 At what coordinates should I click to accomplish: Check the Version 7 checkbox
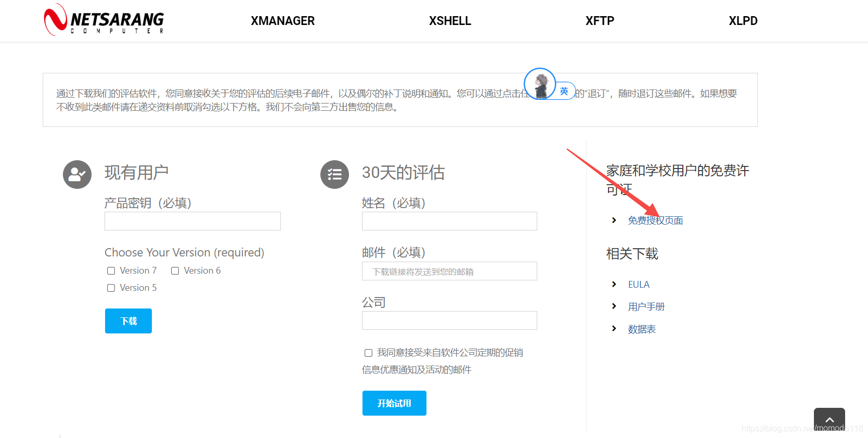(x=111, y=270)
